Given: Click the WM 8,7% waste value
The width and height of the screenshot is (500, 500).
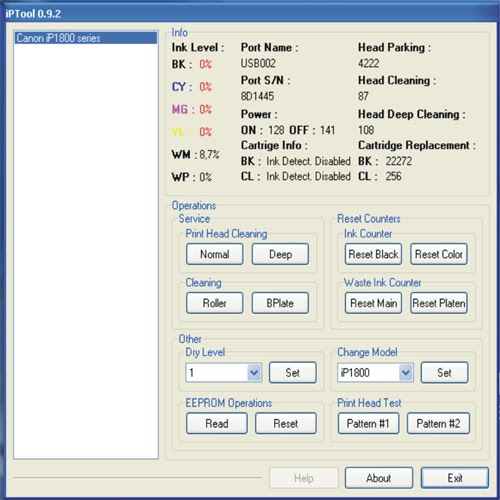Looking at the screenshot, I should point(209,155).
